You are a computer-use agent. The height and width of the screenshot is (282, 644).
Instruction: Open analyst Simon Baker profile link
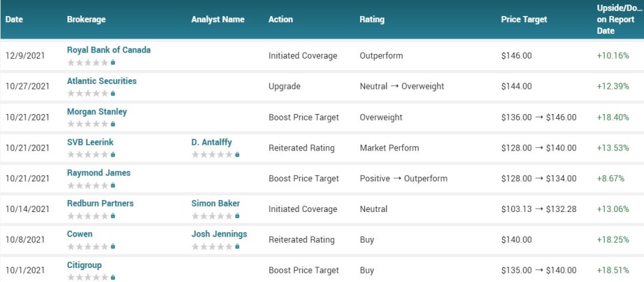point(215,203)
